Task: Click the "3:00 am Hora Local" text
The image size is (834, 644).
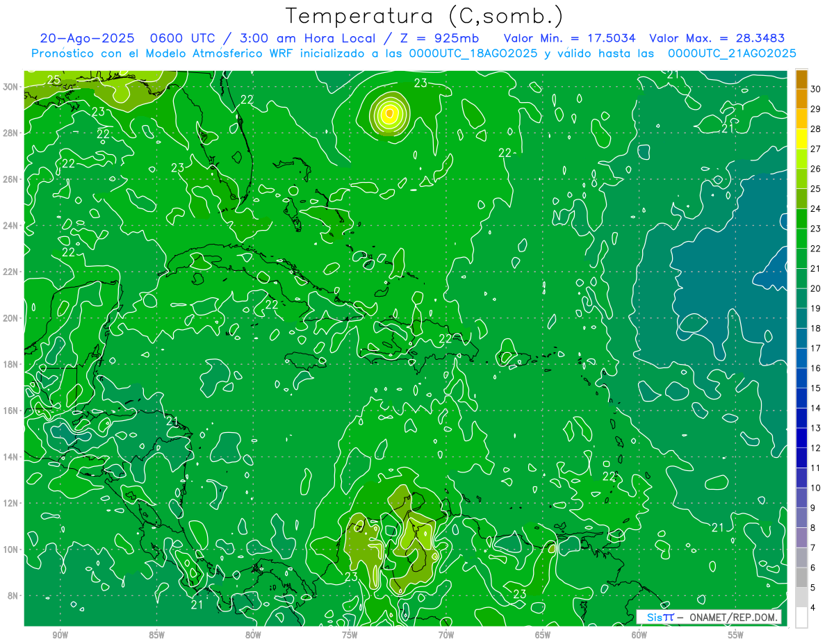Action: pyautogui.click(x=308, y=38)
